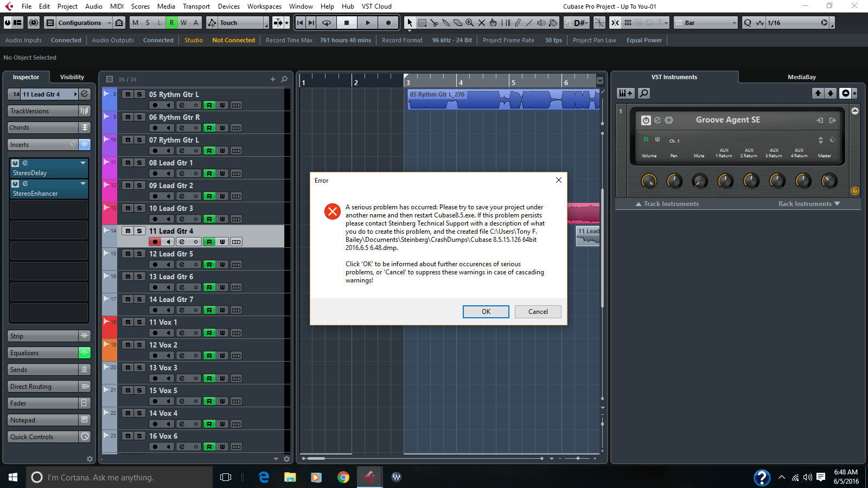
Task: Switch to the Visibility tab
Action: click(x=72, y=77)
